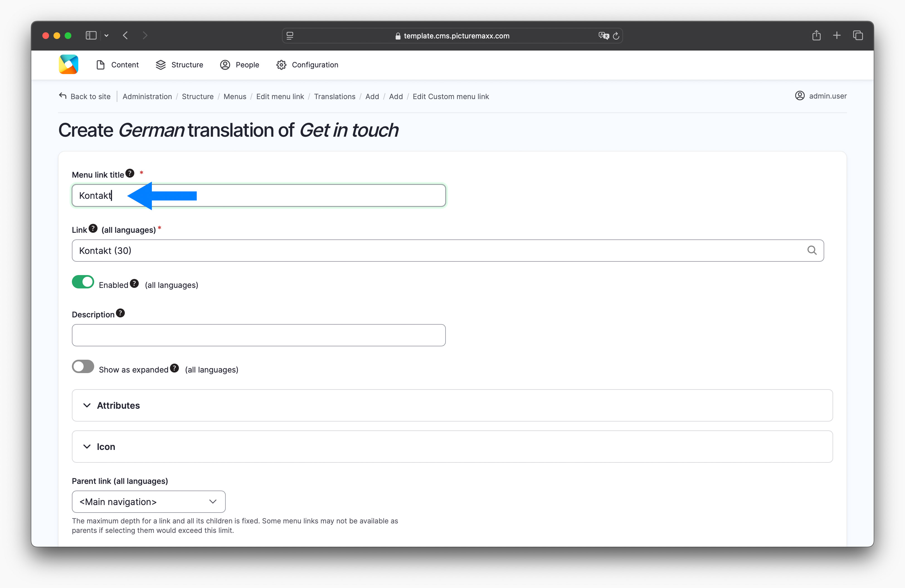Go to Edit menu link breadcrumb

(x=280, y=97)
